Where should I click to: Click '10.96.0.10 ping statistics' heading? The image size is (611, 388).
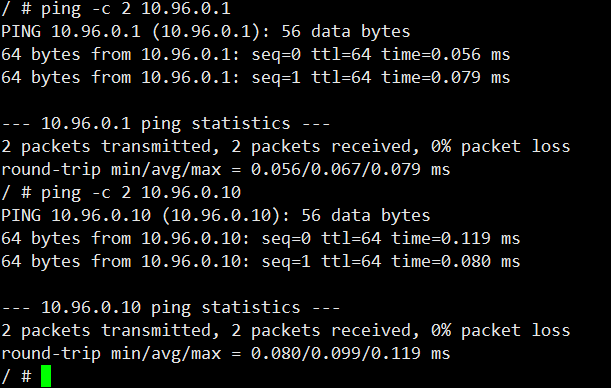[x=171, y=307]
